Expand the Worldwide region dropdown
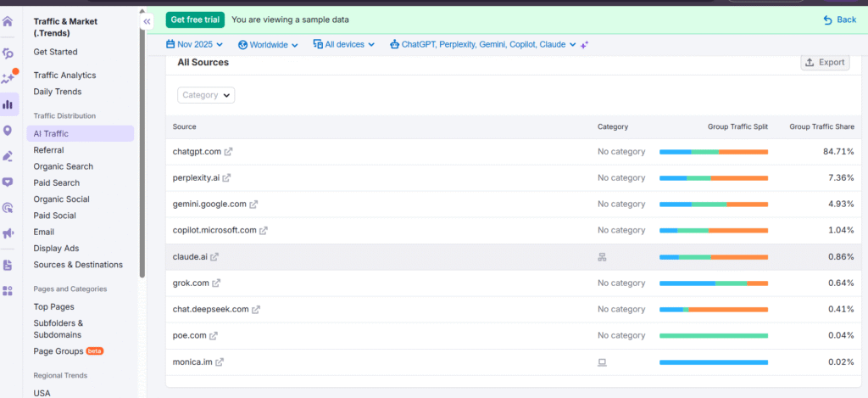Screen dimensions: 868x398 268,44
